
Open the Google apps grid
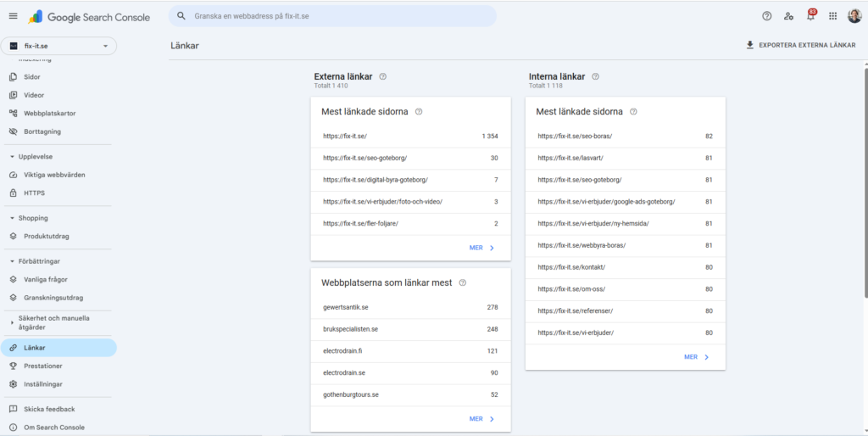click(x=832, y=16)
